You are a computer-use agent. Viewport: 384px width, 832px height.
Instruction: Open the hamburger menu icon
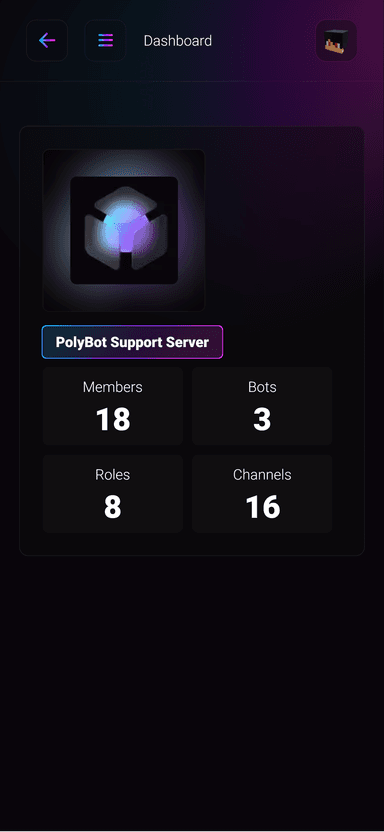(105, 40)
